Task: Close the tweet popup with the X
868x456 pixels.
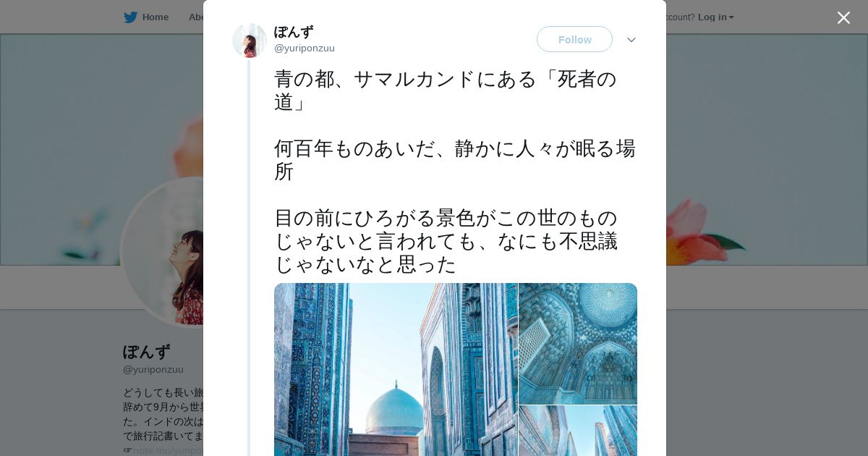Action: [x=843, y=17]
